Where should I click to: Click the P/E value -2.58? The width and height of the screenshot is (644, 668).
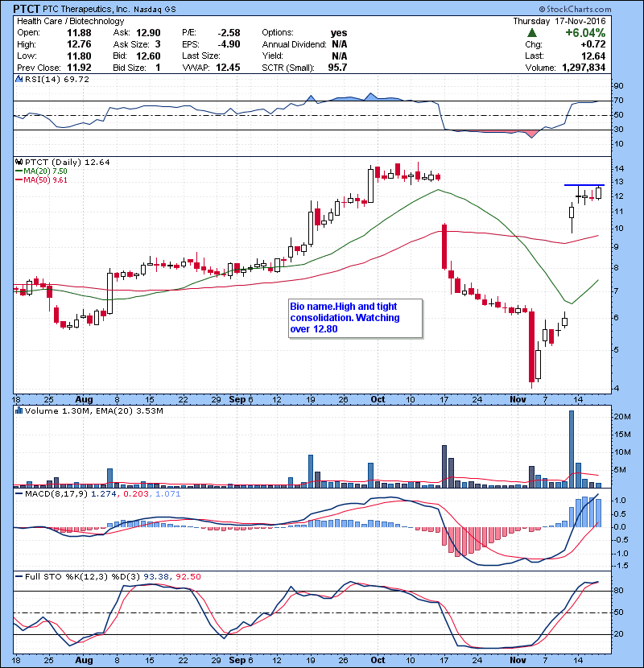(x=229, y=33)
